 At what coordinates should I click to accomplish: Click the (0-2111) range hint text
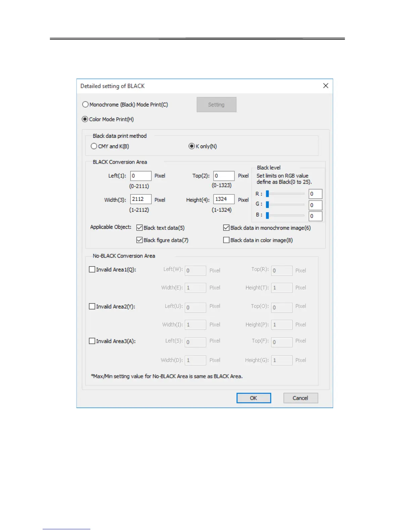point(139,186)
